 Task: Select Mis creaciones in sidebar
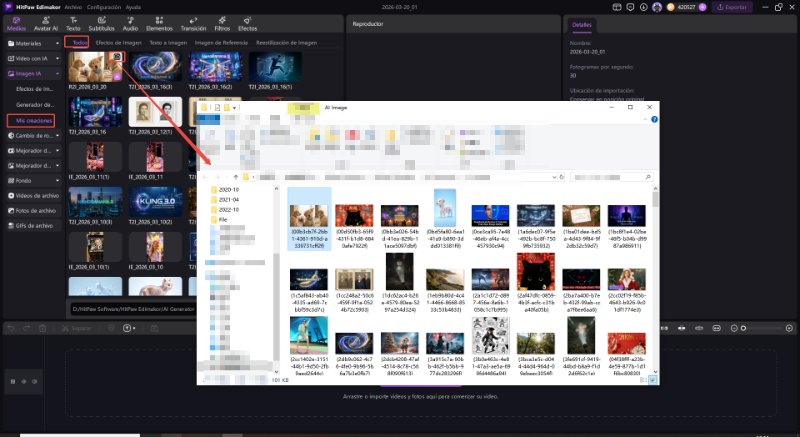coord(34,120)
